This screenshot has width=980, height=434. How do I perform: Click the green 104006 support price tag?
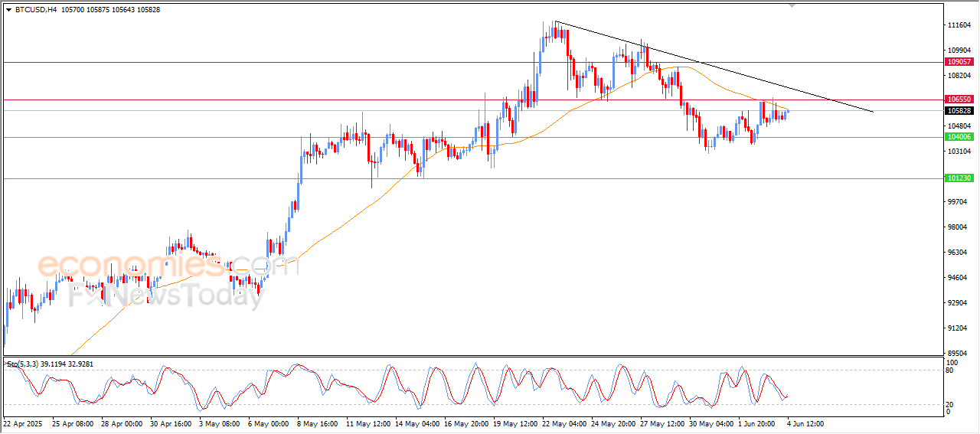(959, 136)
